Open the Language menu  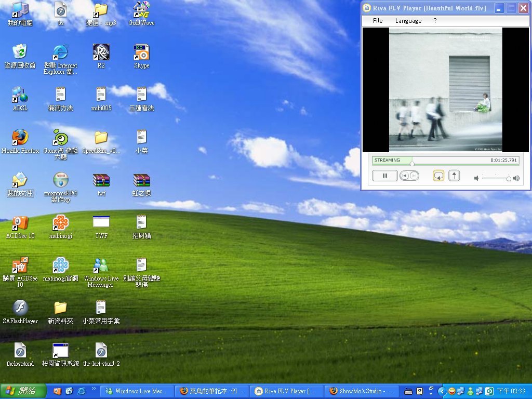click(408, 21)
